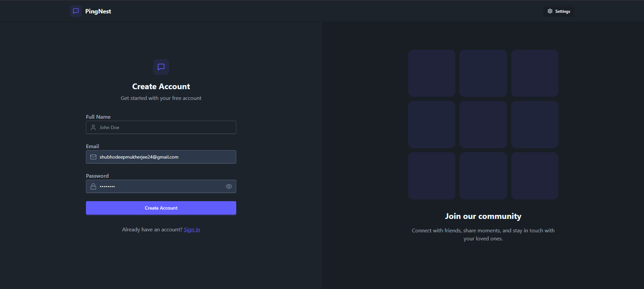Click the envelope icon in Email field
This screenshot has width=644, height=289.
(x=93, y=157)
